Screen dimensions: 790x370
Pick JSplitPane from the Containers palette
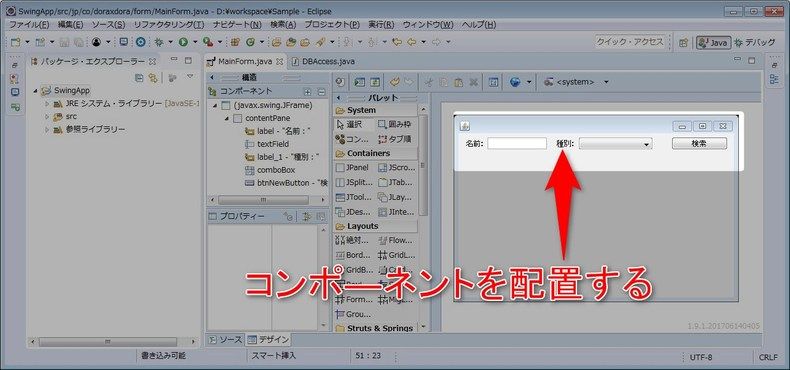coord(353,182)
